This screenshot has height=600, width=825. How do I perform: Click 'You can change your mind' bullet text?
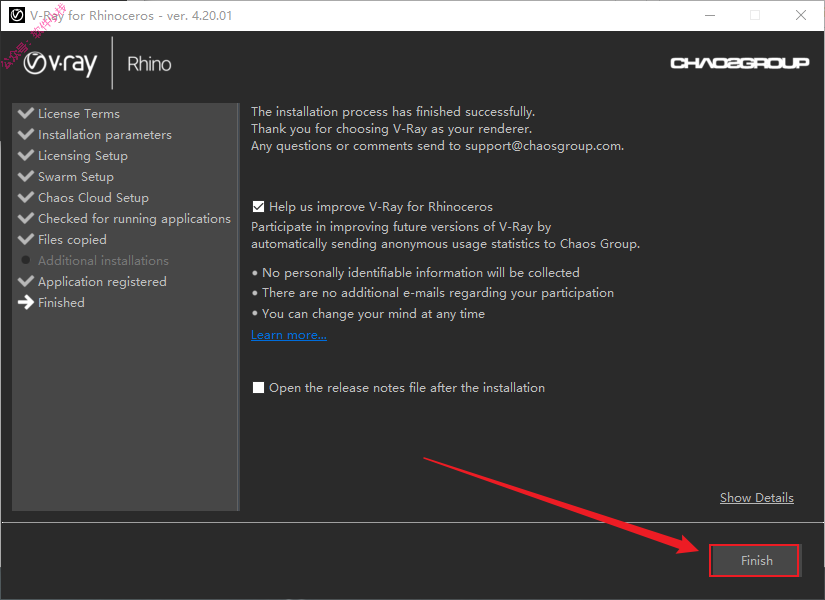point(374,314)
